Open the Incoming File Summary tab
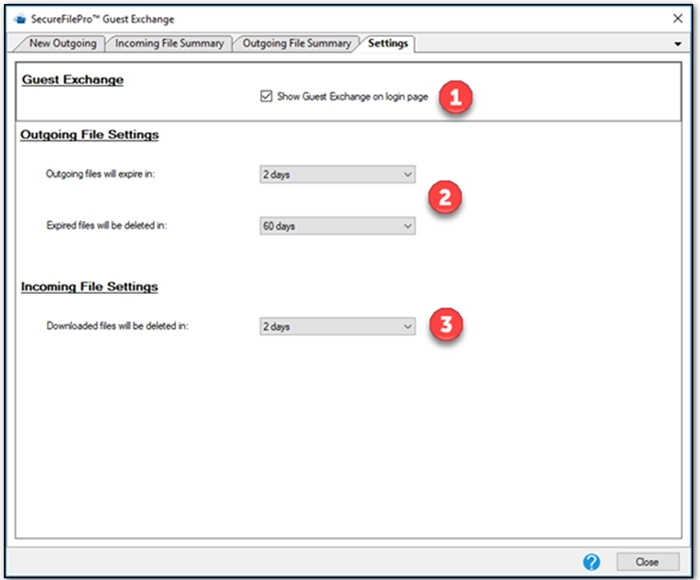Screen dimensions: 700x580 [x=170, y=43]
